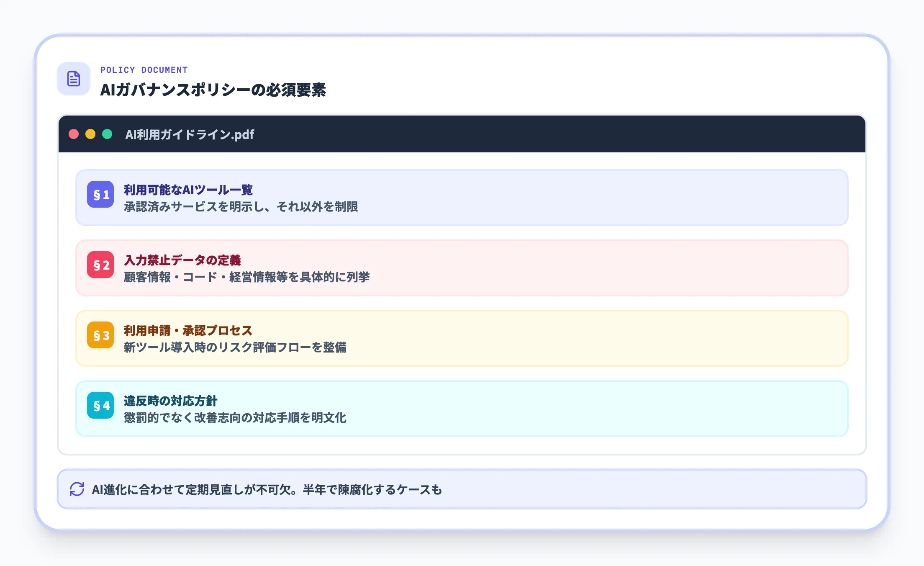Click footer note AI進化に合わせて定期見直しが不可欠

[195, 489]
